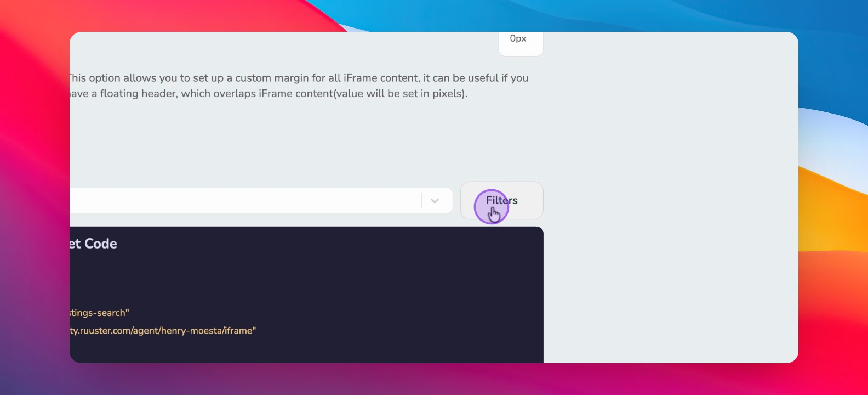Click the empty area of dark code block
The width and height of the screenshot is (868, 395).
(384, 285)
